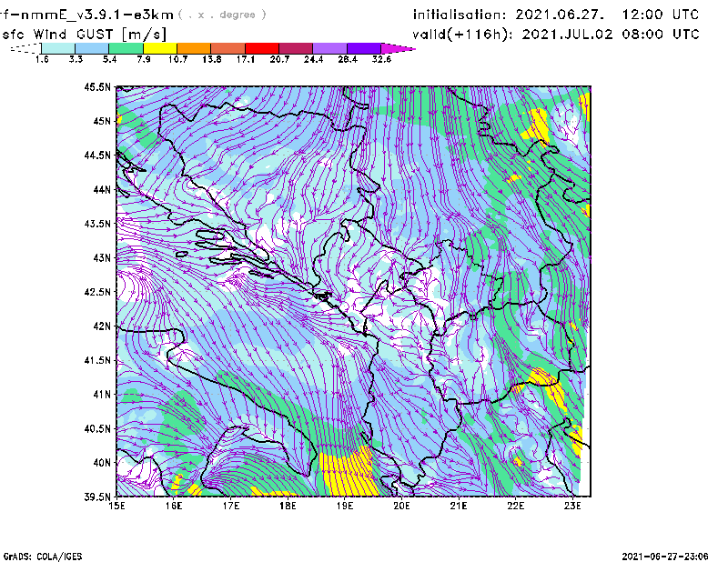
Task: Click the legend value '20.7'
Action: (x=279, y=59)
